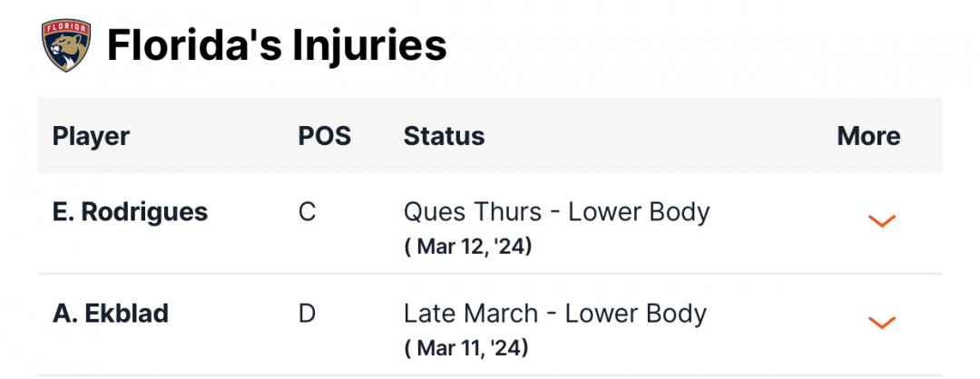Click the POS column header
Screen dimensions: 980x379
click(x=324, y=136)
